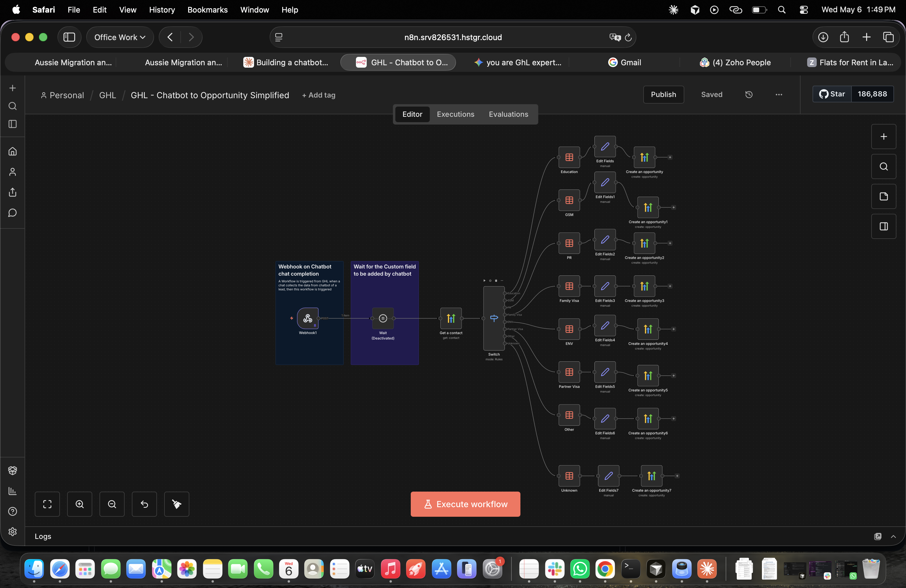Open Safari's History menu
This screenshot has height=588, width=906.
pos(162,10)
